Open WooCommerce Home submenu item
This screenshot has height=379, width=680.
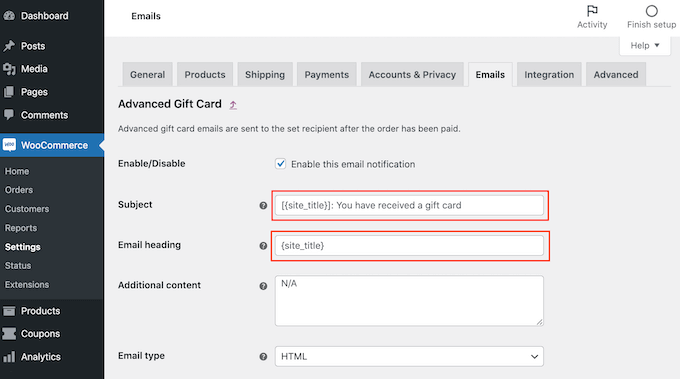[x=17, y=171]
